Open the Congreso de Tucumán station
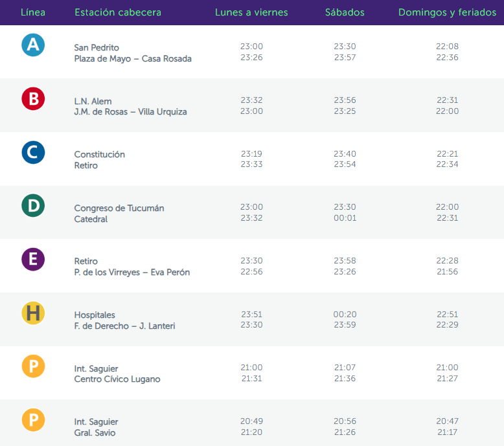Image resolution: width=504 pixels, height=446 pixels. tap(119, 208)
